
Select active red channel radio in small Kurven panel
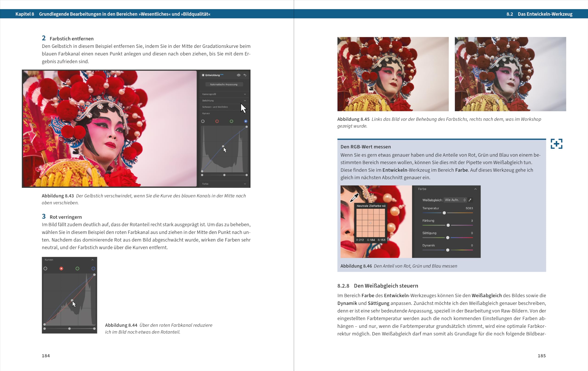[61, 268]
